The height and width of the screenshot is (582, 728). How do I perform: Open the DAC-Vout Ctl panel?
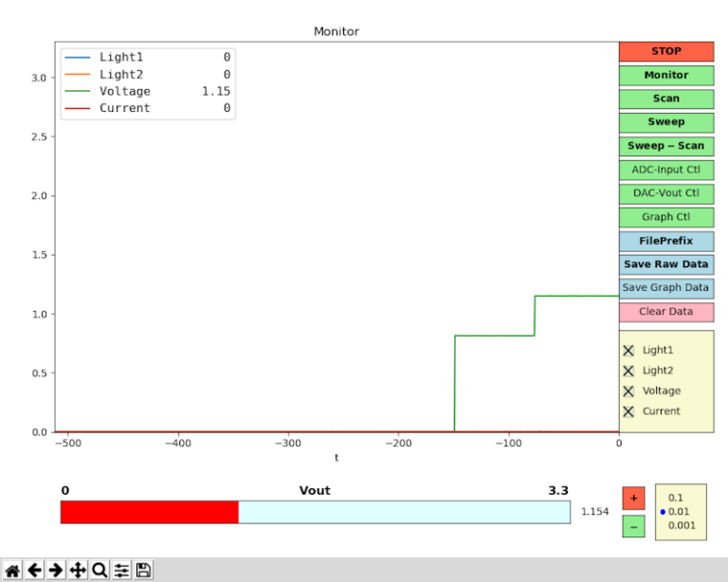(665, 193)
